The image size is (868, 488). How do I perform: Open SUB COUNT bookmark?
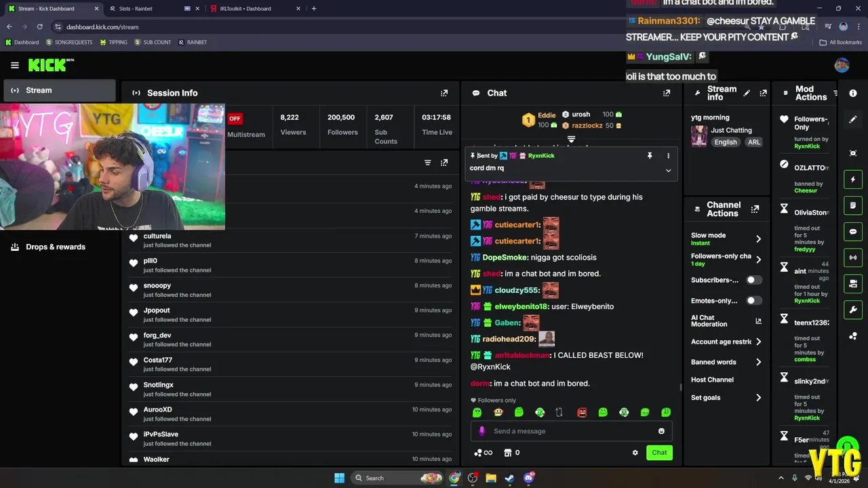click(153, 42)
